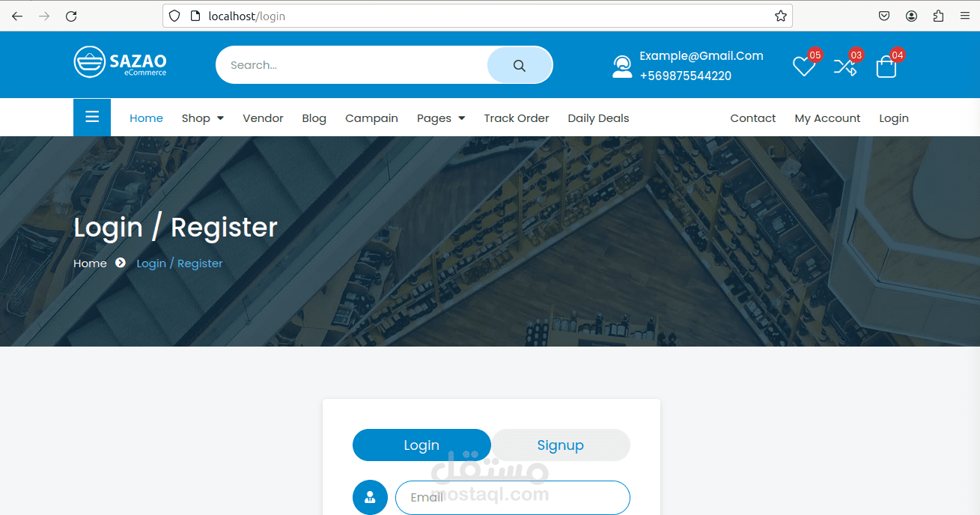This screenshot has height=515, width=980.
Task: Open the Pocket save icon
Action: point(884,16)
